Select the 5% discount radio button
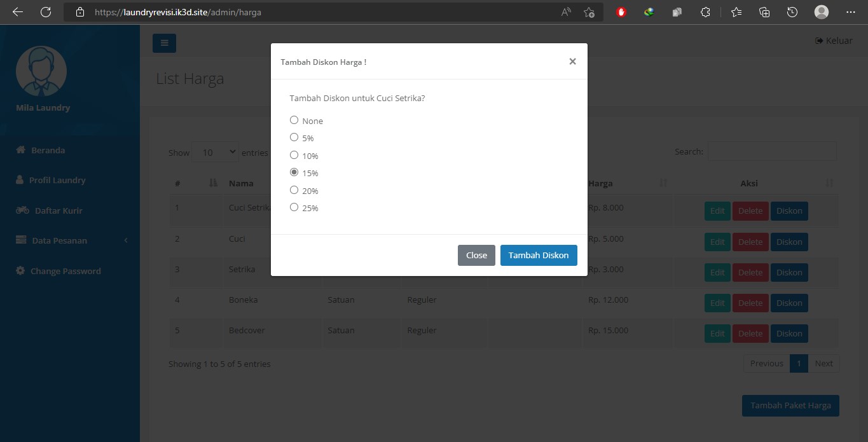Image resolution: width=868 pixels, height=442 pixels. click(294, 137)
